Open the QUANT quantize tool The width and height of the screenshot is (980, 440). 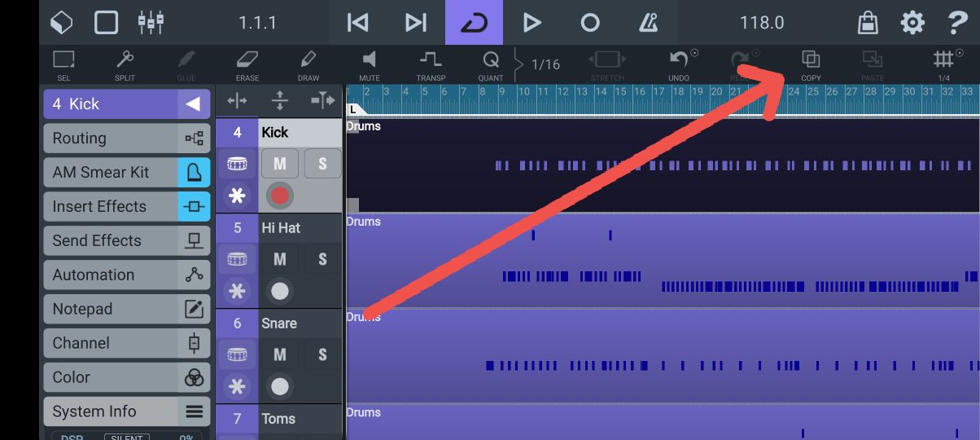tap(491, 64)
